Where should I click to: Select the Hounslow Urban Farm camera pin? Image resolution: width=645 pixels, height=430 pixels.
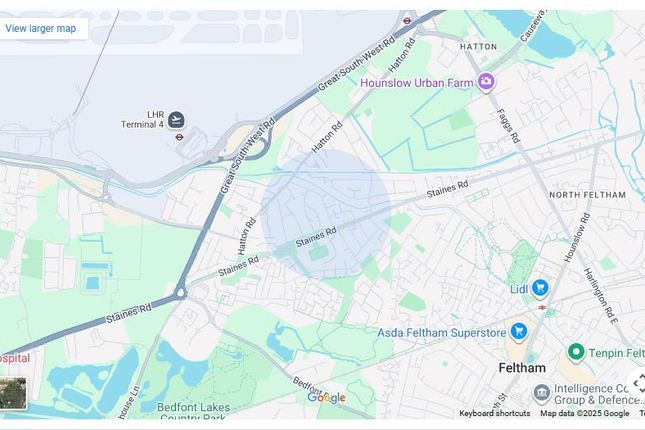486,82
